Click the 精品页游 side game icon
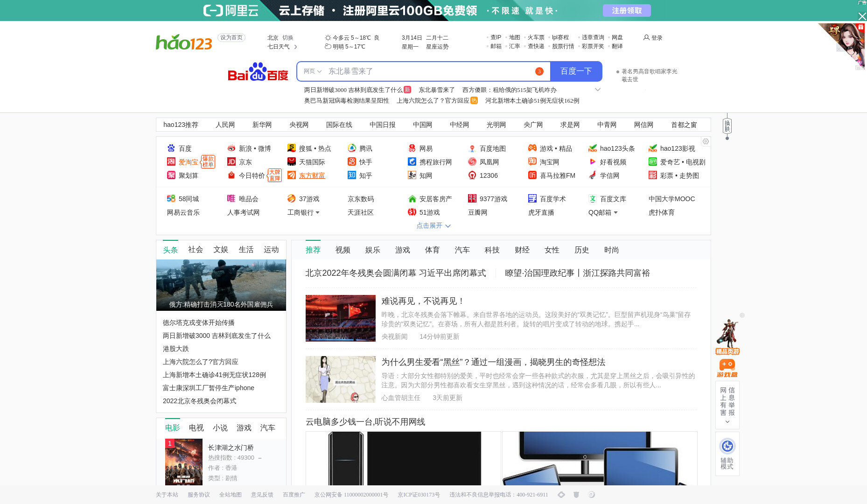 click(x=727, y=337)
